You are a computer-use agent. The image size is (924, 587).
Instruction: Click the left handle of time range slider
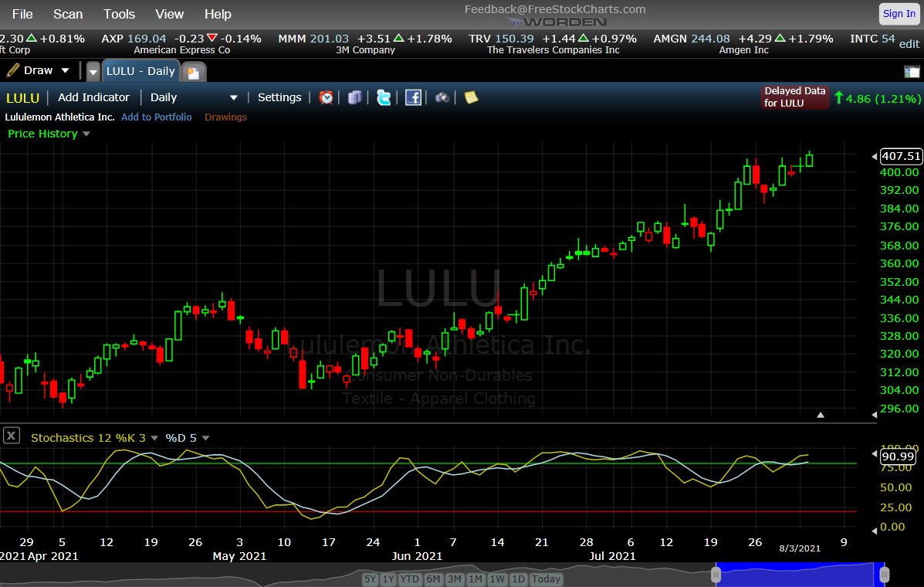[x=716, y=574]
